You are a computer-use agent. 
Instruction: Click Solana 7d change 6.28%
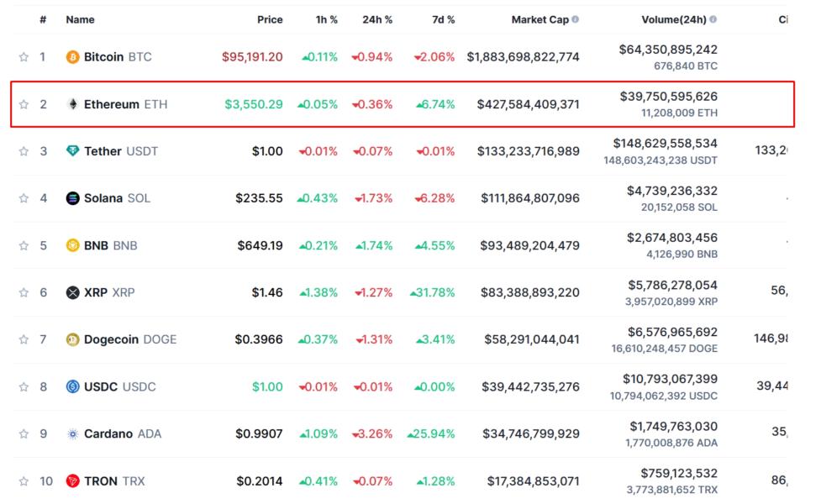point(434,198)
